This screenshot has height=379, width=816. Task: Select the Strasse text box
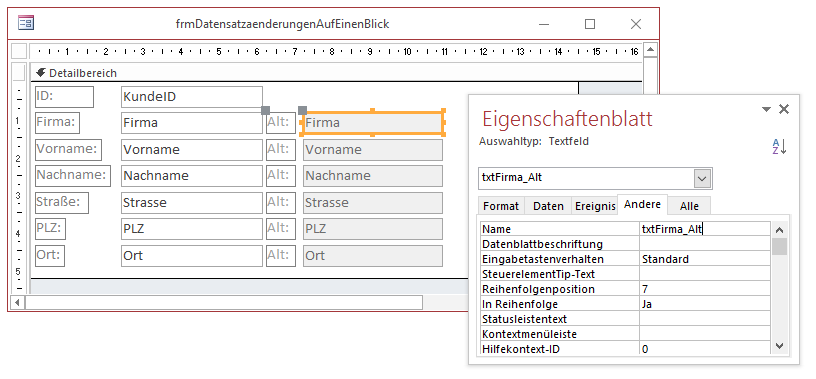point(192,203)
